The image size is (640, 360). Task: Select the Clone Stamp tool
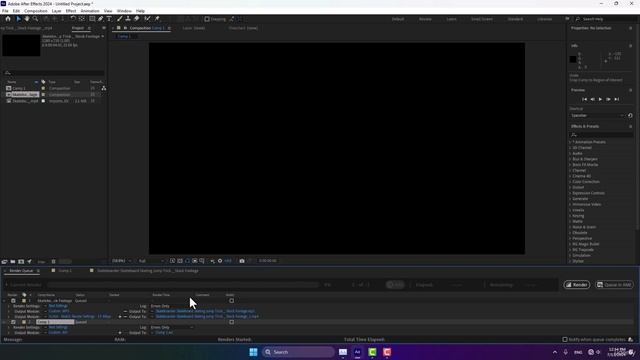(x=128, y=19)
